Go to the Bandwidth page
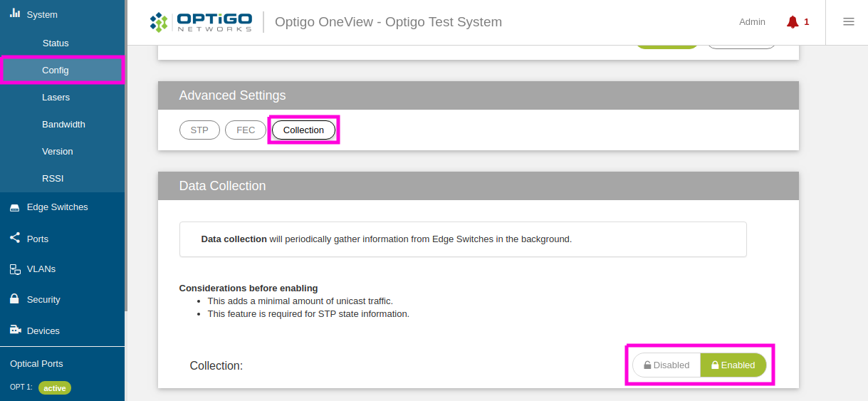868x401 pixels. pyautogui.click(x=63, y=125)
